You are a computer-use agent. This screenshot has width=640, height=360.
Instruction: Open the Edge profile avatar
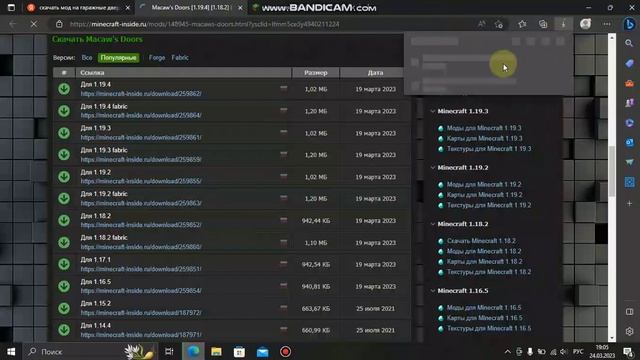[x=585, y=24]
